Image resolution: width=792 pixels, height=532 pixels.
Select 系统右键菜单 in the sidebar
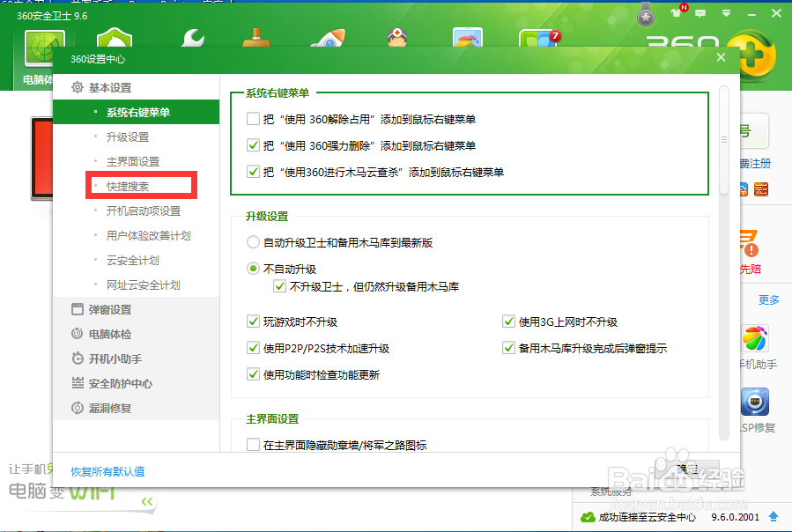(x=137, y=112)
